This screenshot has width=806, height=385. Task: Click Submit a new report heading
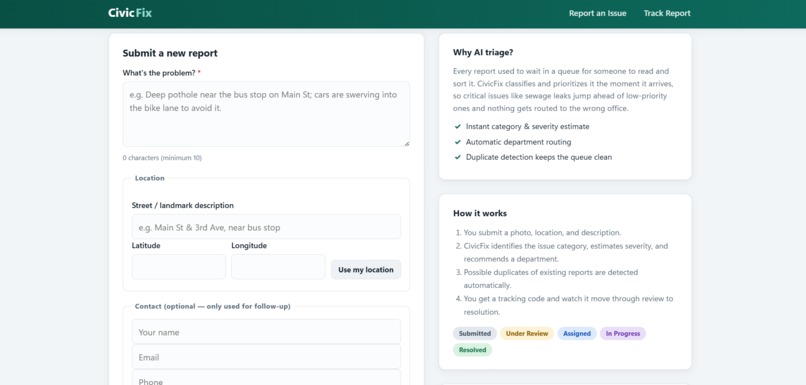pyautogui.click(x=170, y=53)
